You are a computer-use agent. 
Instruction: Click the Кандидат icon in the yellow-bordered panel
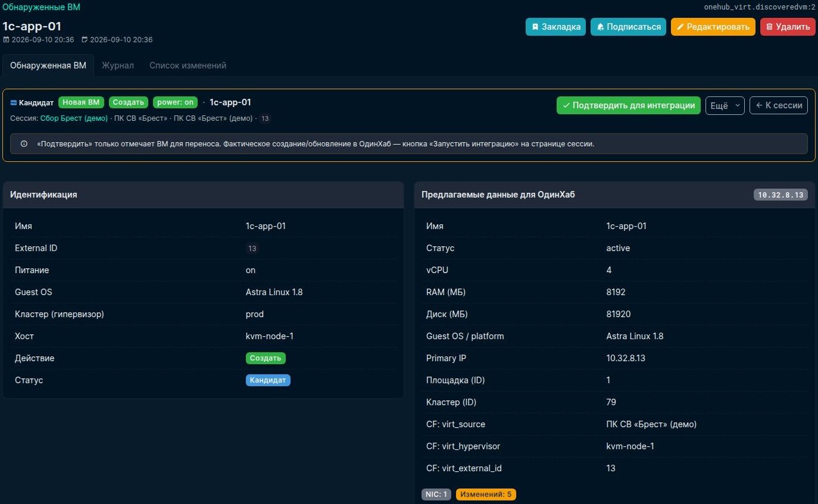[x=14, y=102]
